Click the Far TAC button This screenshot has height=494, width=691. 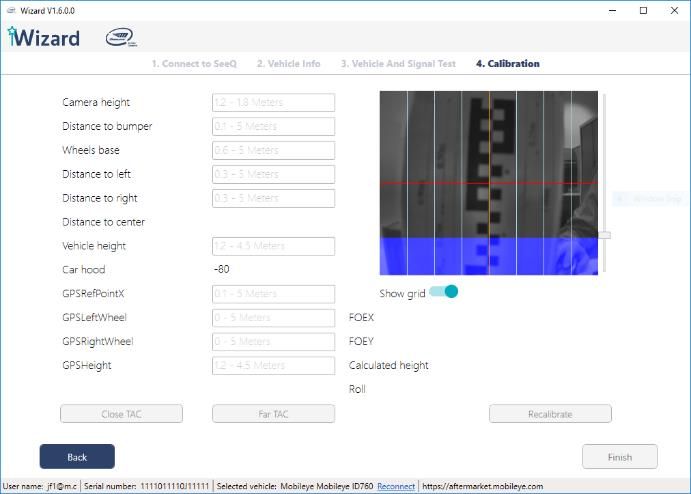(273, 414)
